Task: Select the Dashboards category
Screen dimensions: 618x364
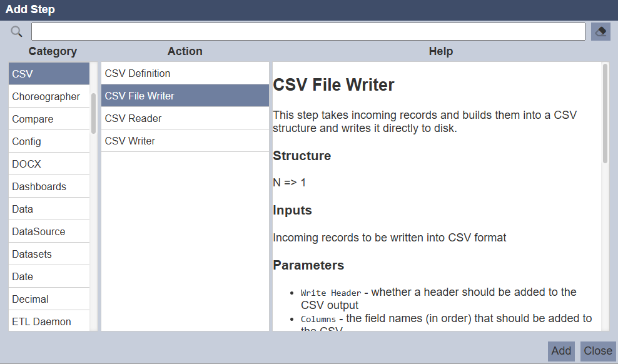Action: (39, 186)
